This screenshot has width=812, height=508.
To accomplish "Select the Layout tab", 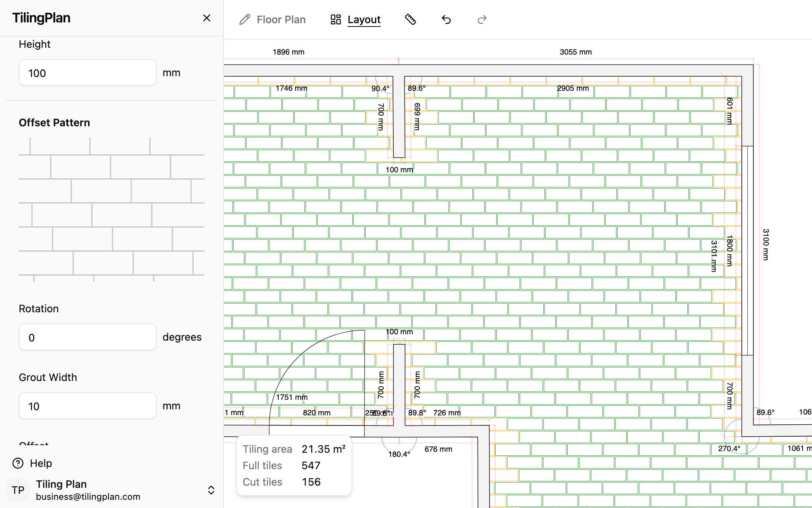I will point(356,19).
